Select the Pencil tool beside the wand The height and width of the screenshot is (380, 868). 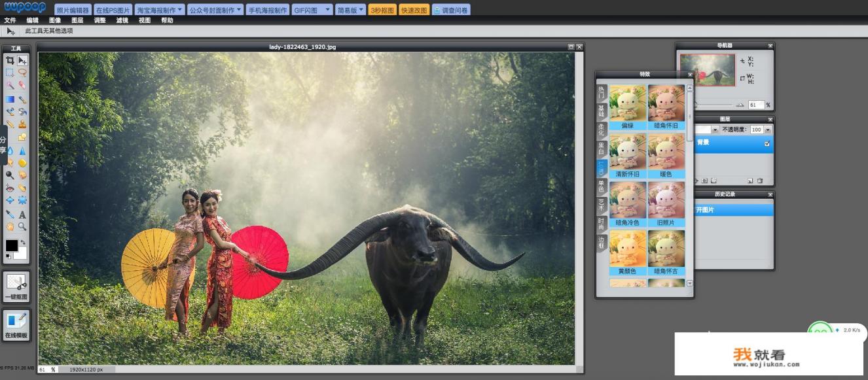(x=22, y=85)
